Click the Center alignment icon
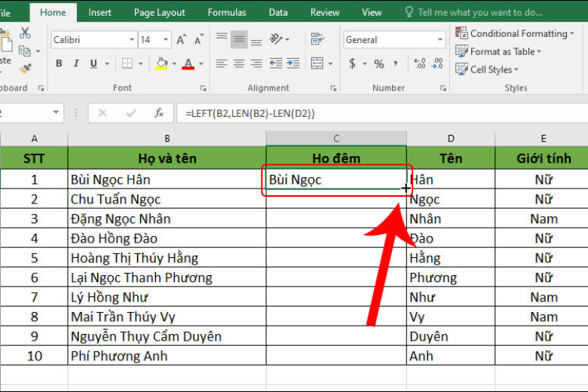This screenshot has height=392, width=588. click(x=239, y=63)
